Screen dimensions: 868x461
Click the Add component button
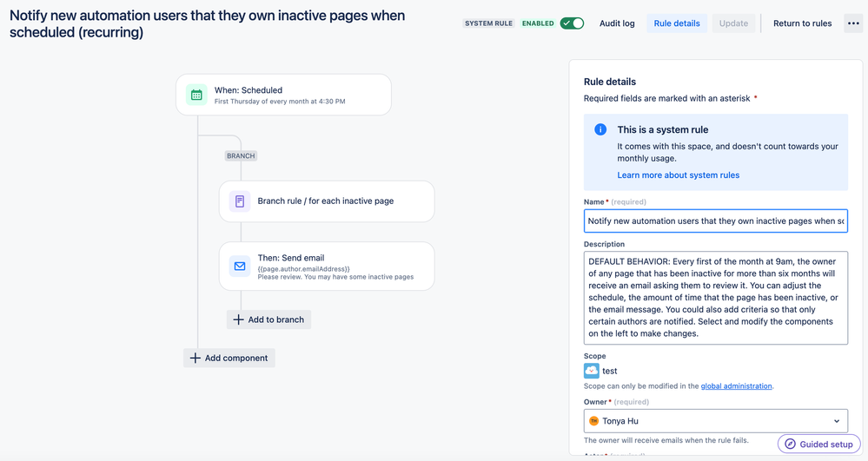[229, 358]
